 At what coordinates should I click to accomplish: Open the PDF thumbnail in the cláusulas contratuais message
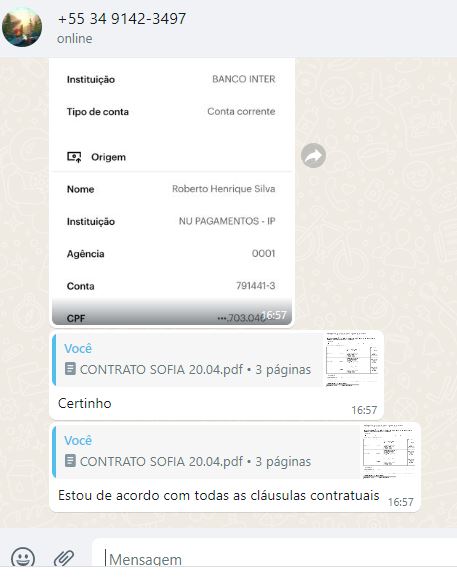[389, 451]
